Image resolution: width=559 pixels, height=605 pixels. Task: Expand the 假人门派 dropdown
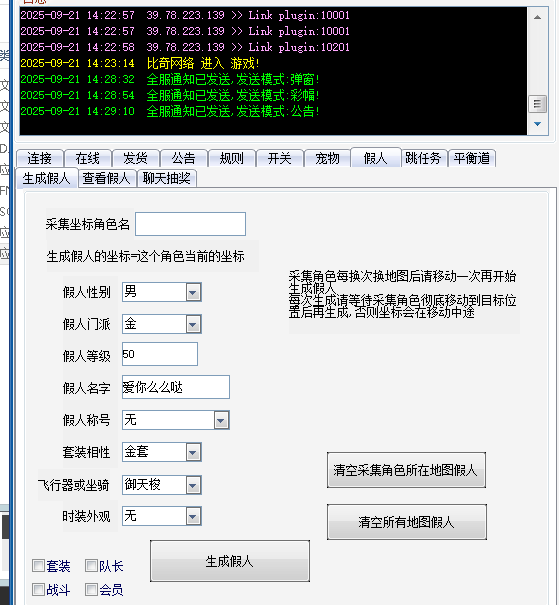coord(193,324)
